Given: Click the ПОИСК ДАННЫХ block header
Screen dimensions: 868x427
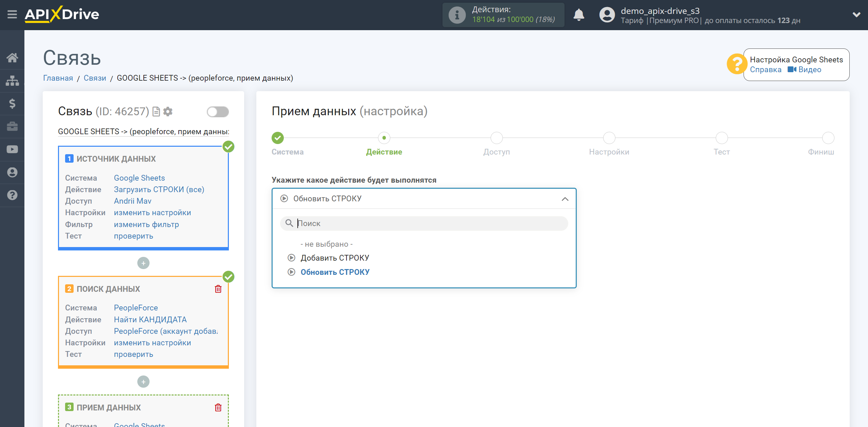Looking at the screenshot, I should [108, 289].
